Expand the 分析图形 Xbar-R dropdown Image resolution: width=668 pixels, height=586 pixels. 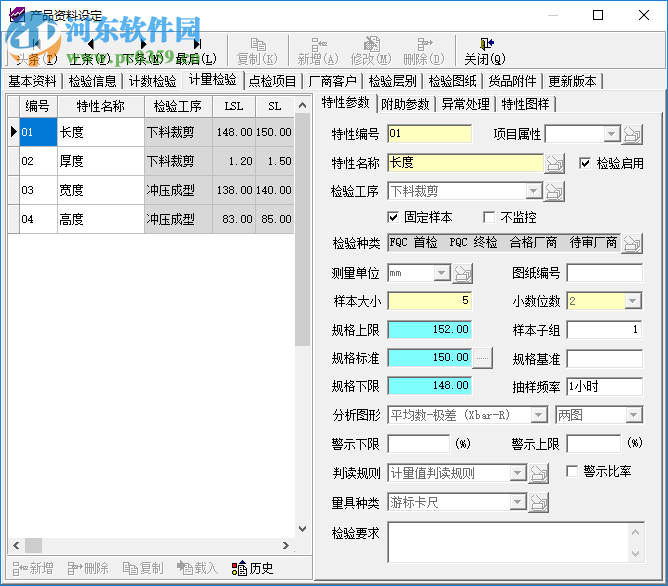(539, 414)
